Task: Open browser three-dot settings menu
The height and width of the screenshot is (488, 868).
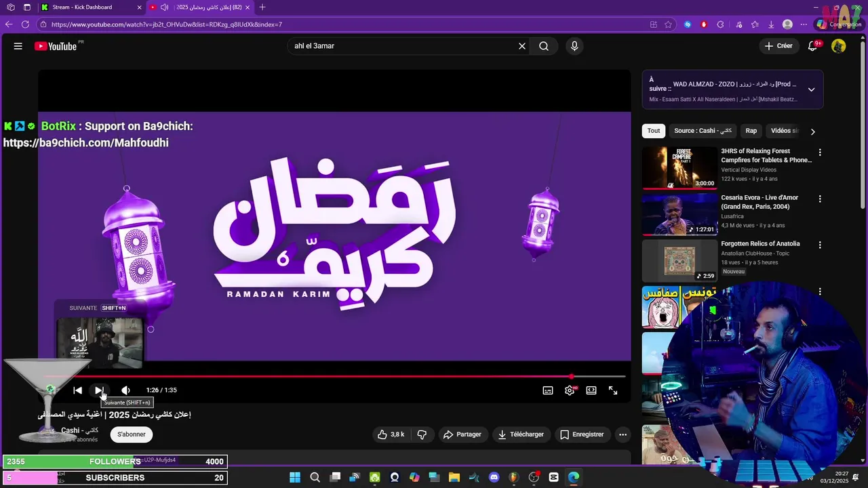Action: pos(804,24)
